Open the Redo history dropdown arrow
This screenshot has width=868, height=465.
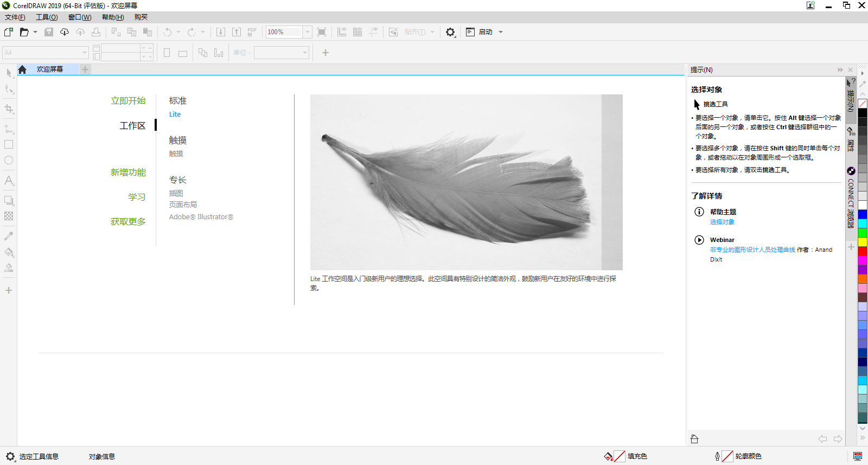pyautogui.click(x=203, y=32)
